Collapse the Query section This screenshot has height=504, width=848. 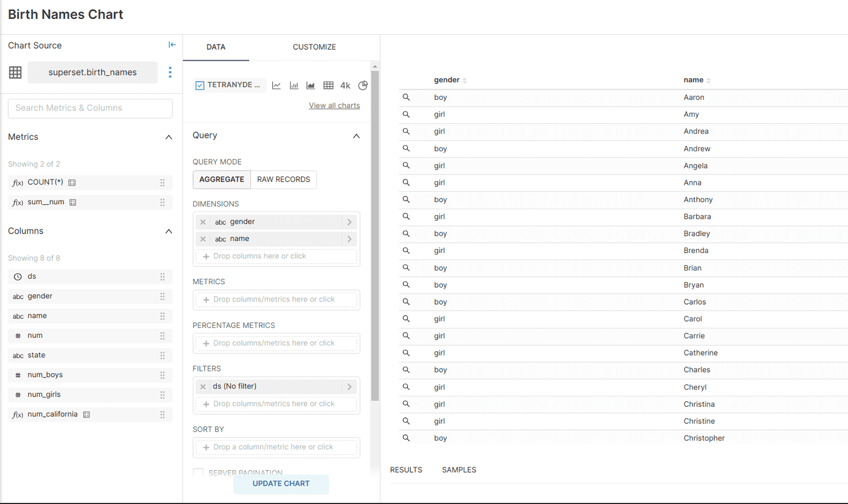356,136
